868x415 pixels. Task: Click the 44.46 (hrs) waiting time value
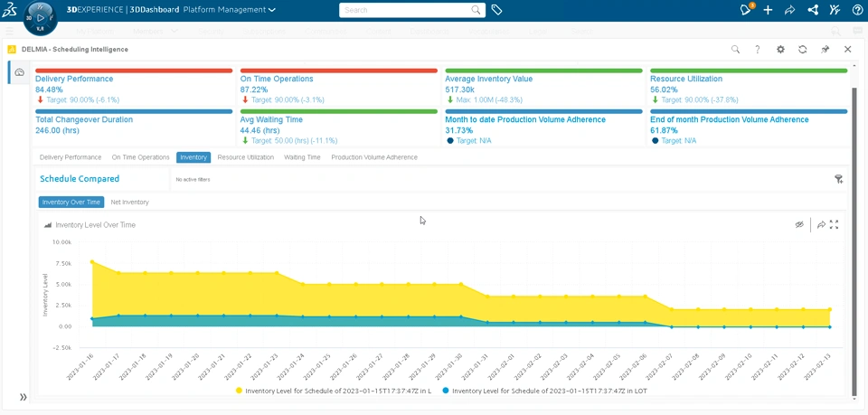point(259,130)
